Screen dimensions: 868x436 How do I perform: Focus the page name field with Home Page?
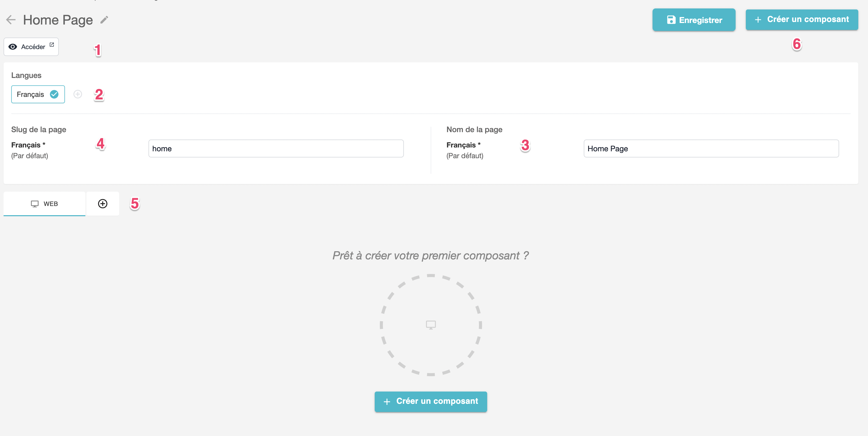point(711,148)
